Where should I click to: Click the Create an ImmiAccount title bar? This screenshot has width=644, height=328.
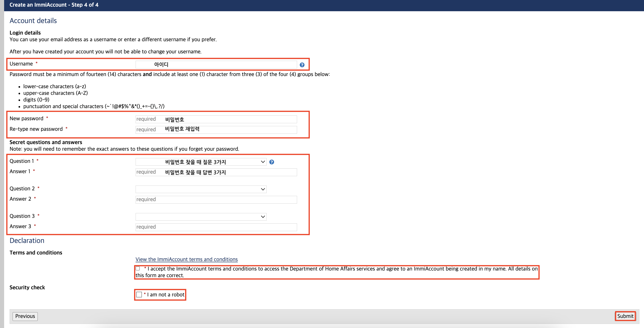point(54,5)
